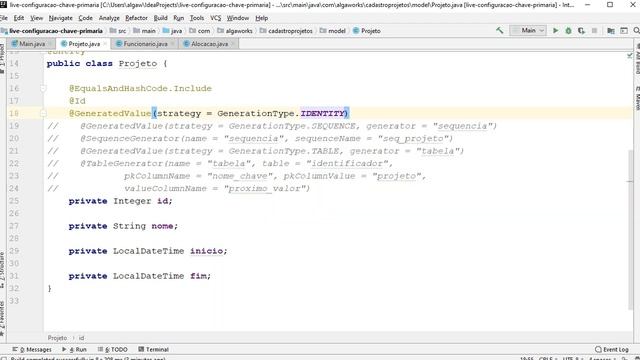Run the Main configuration

[555, 31]
